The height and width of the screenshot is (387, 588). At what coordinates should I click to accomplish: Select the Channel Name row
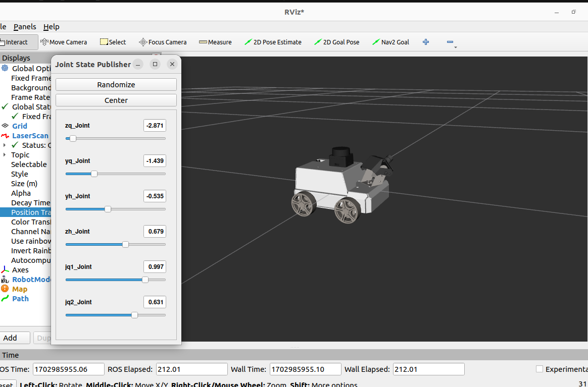coord(25,232)
